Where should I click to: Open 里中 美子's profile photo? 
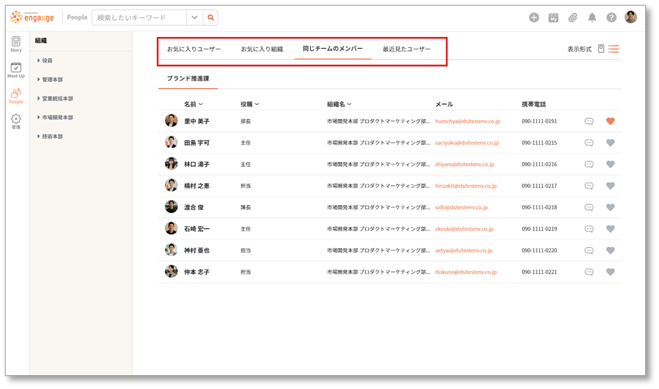(x=171, y=121)
